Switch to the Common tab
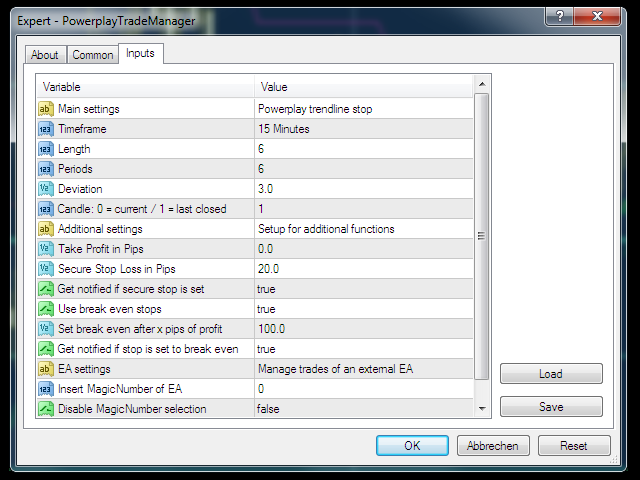640x480 pixels. (x=93, y=55)
